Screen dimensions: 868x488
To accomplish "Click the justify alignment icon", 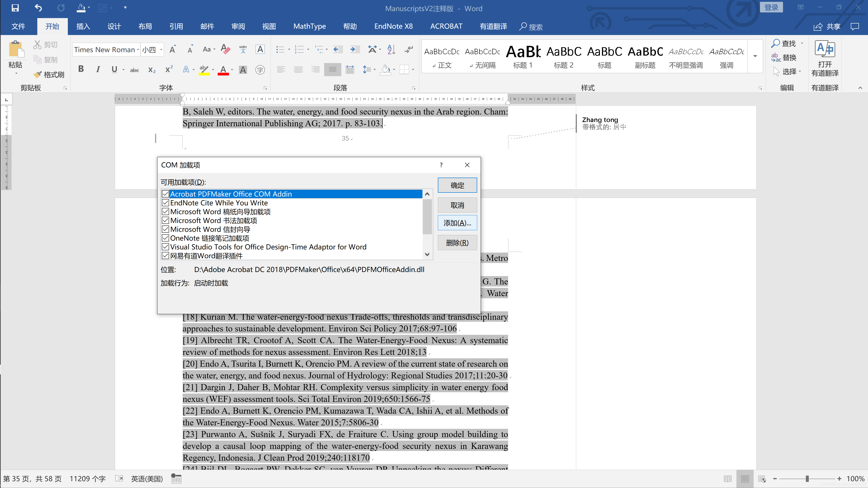I will [332, 70].
